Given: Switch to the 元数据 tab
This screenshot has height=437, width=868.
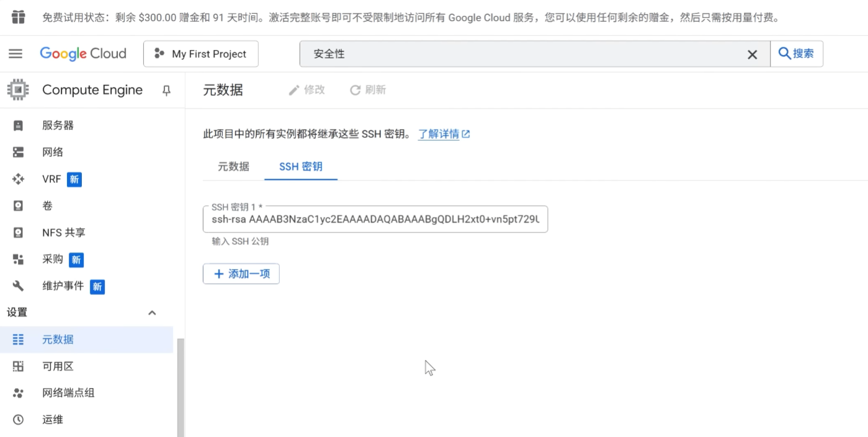Looking at the screenshot, I should pos(233,166).
